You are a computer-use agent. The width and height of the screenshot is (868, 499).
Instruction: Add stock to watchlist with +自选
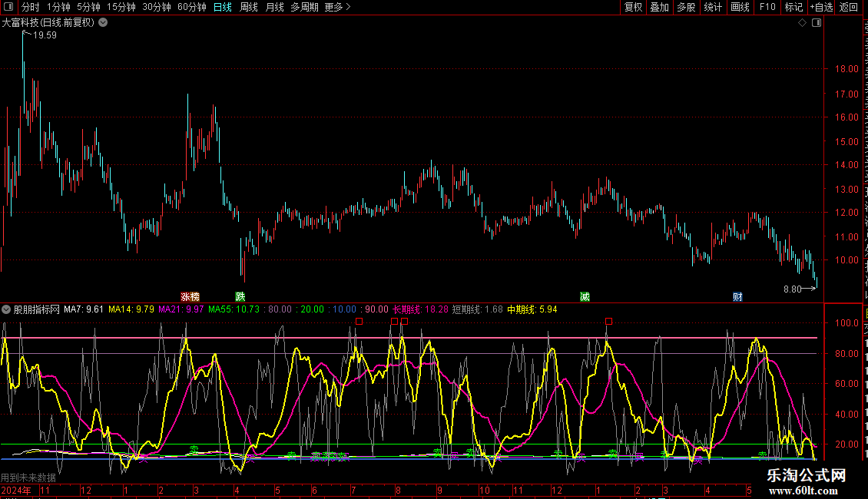821,7
